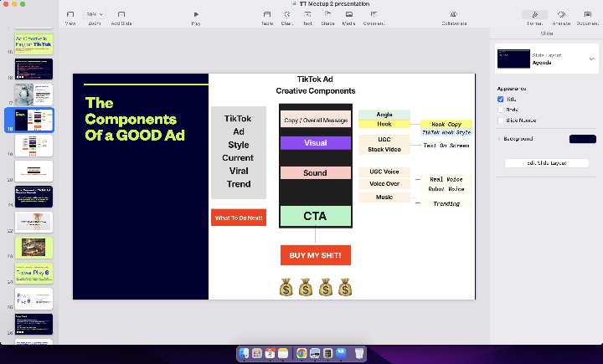
Task: Expand the Background section
Action: click(x=499, y=139)
